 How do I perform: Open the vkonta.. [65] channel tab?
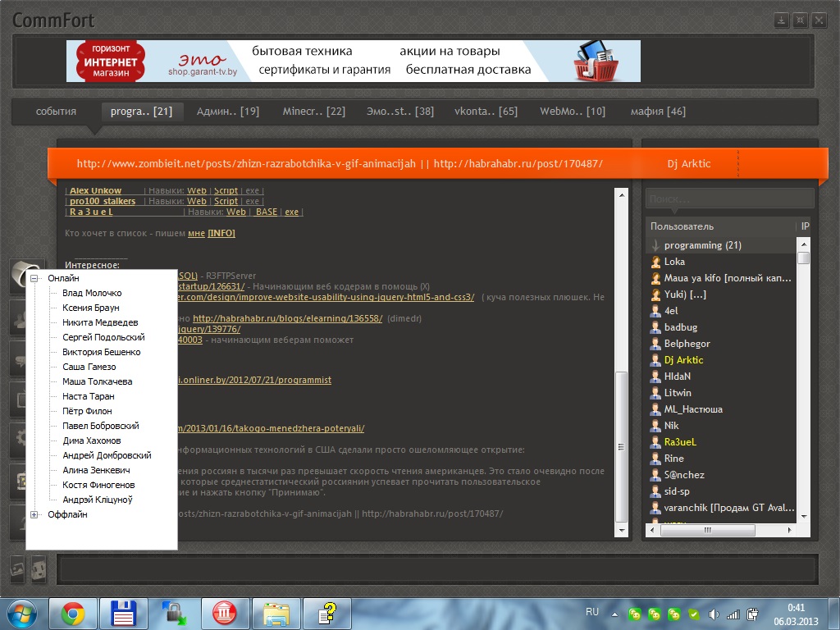(x=486, y=112)
